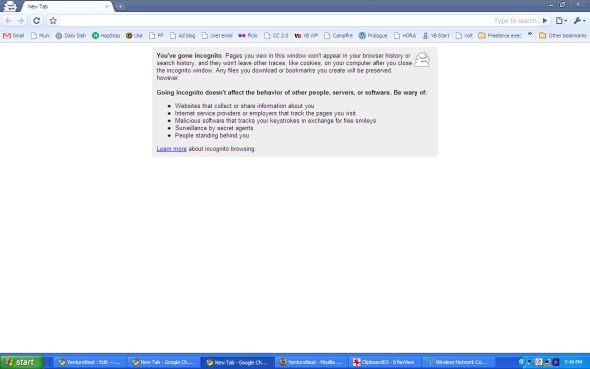This screenshot has width=590, height=369.
Task: Click 'Surveillance by secret agents' bullet
Action: tap(214, 128)
